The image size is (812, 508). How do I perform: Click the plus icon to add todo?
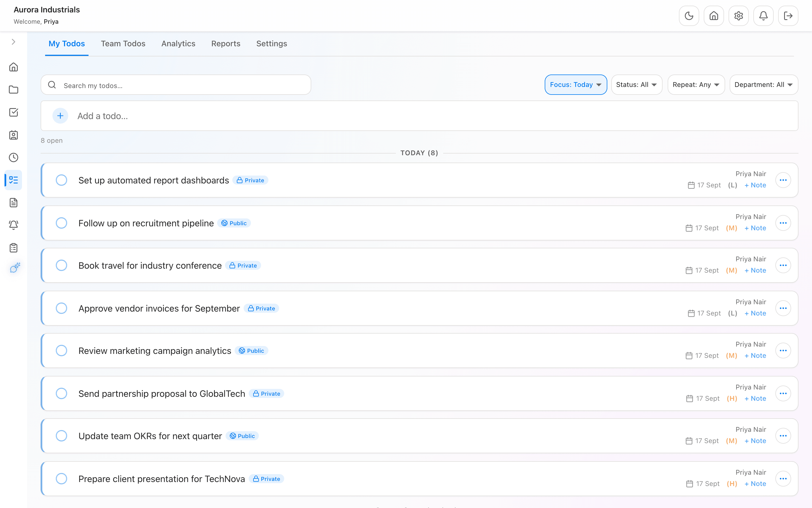click(x=60, y=116)
